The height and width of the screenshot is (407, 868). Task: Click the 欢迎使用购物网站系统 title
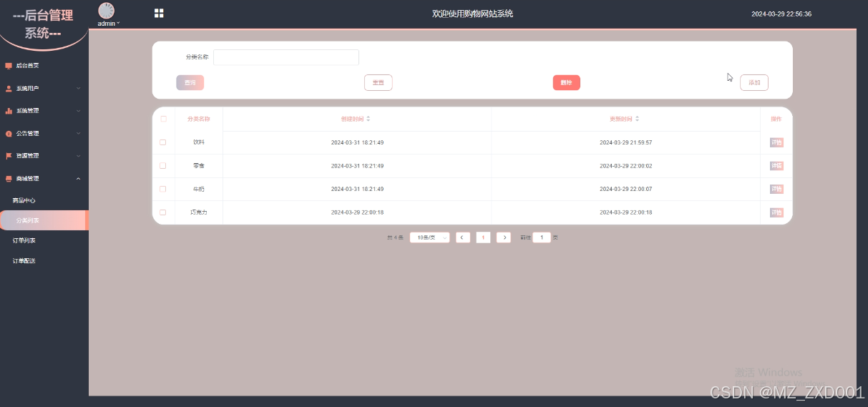(x=472, y=14)
